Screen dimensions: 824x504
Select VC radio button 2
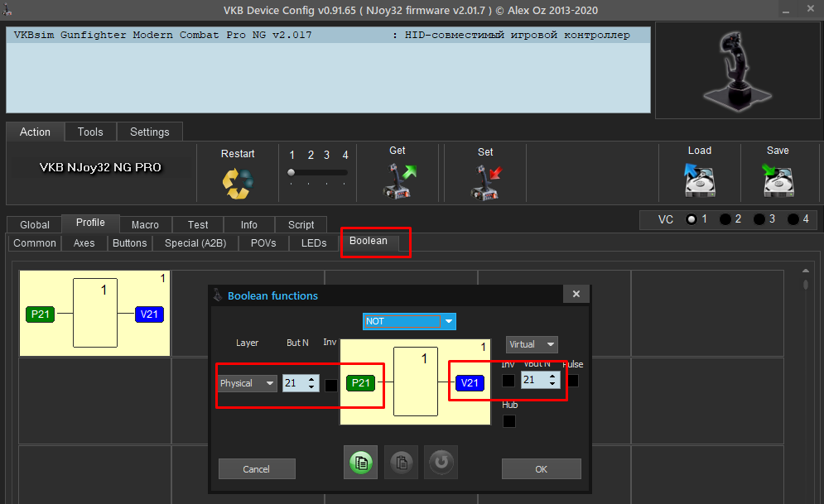[725, 219]
